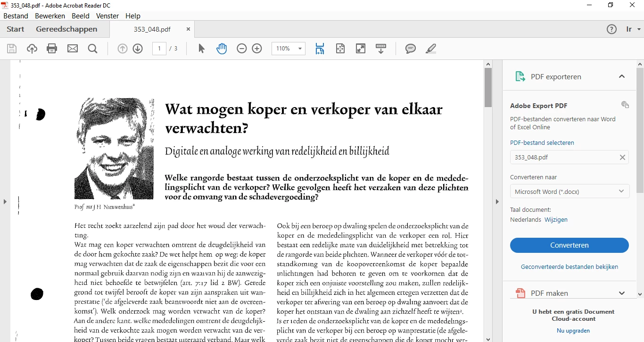
Task: Go to previous page arrow
Action: point(123,49)
